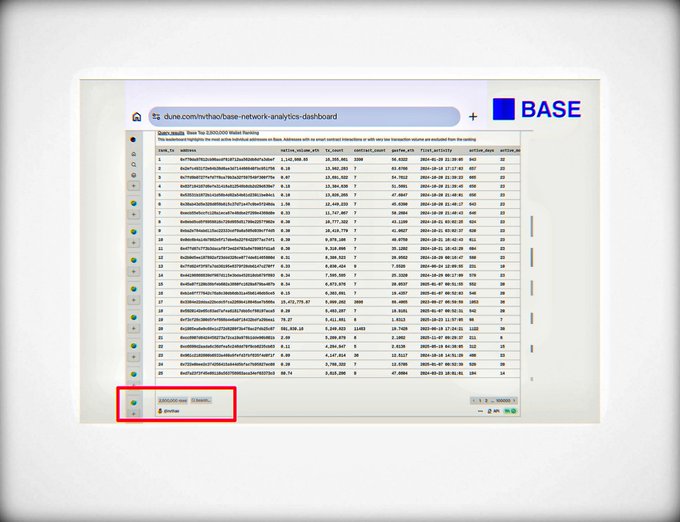680x522 pixels.
Task: Open site settings icon in address bar
Action: pos(156,117)
